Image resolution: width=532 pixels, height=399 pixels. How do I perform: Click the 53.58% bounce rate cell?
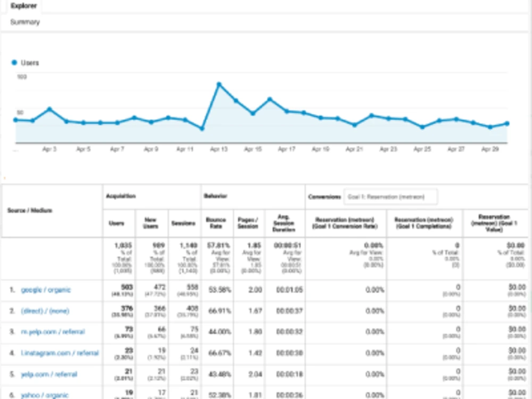click(220, 290)
